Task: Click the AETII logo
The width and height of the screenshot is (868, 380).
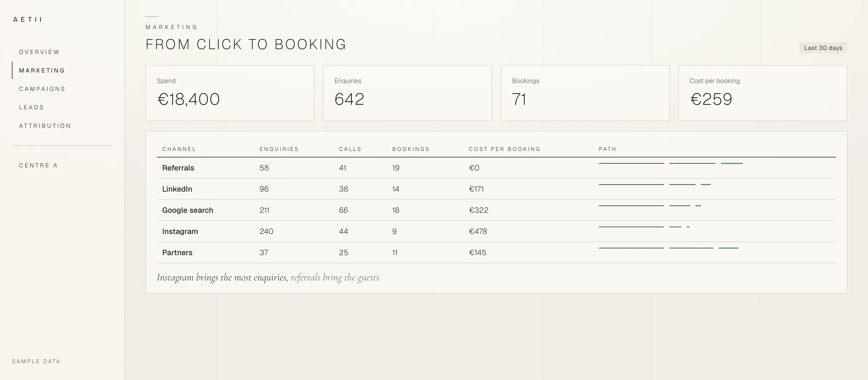Action: (x=28, y=20)
